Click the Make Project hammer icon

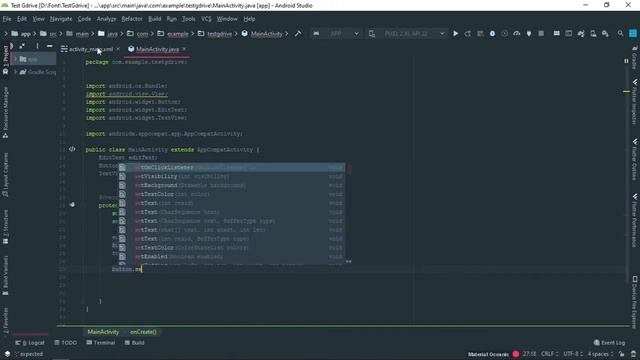pyautogui.click(x=298, y=33)
